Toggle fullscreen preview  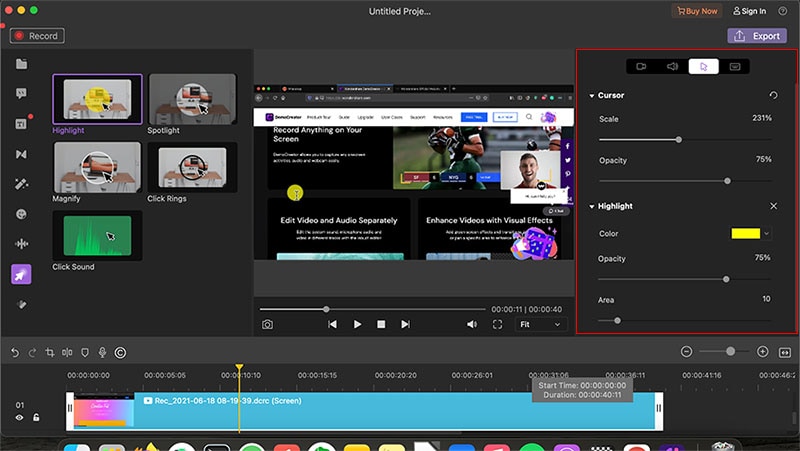[x=497, y=324]
